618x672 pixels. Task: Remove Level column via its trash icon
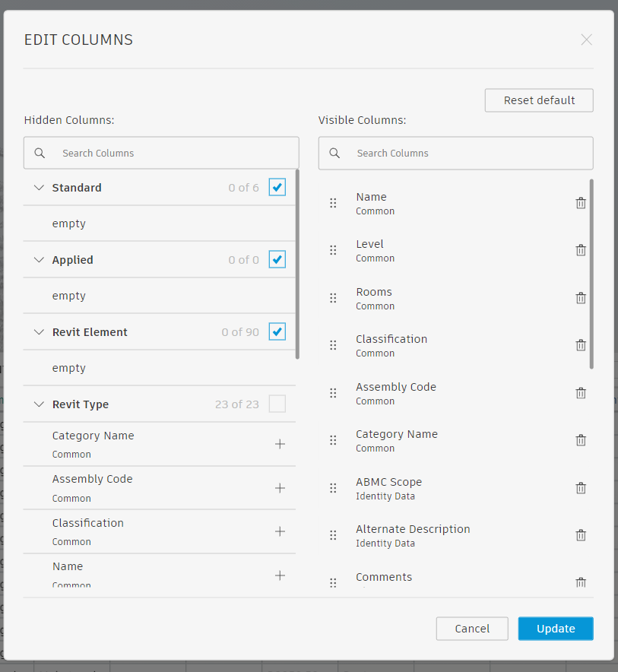pos(581,249)
